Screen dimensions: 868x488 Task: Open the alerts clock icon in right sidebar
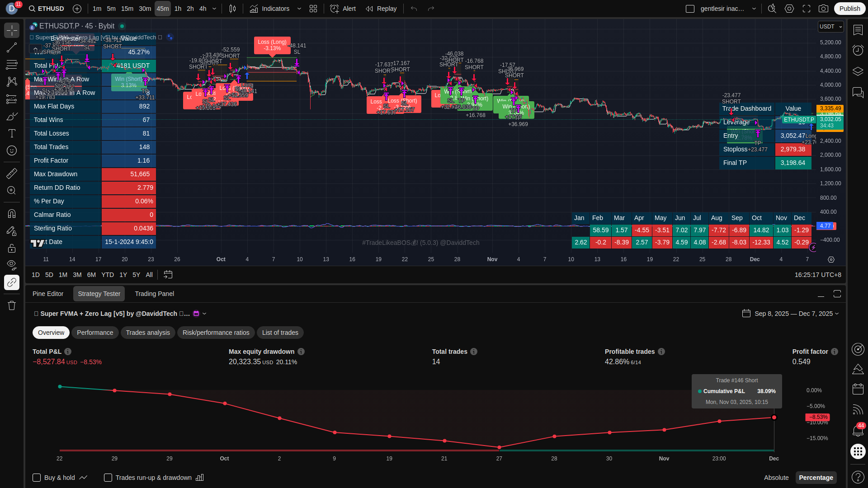click(858, 50)
